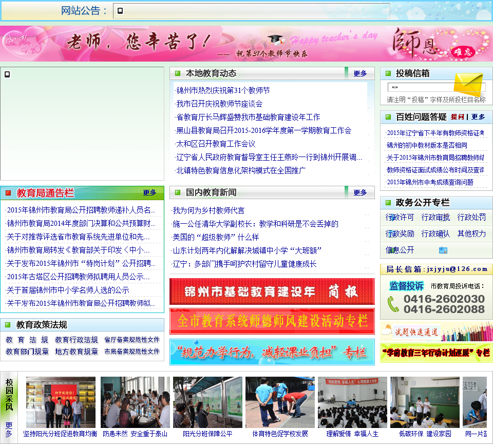Click the 规范办学行为 减轻课业负担 专栏 banner
The image size is (493, 448).
[272, 352]
